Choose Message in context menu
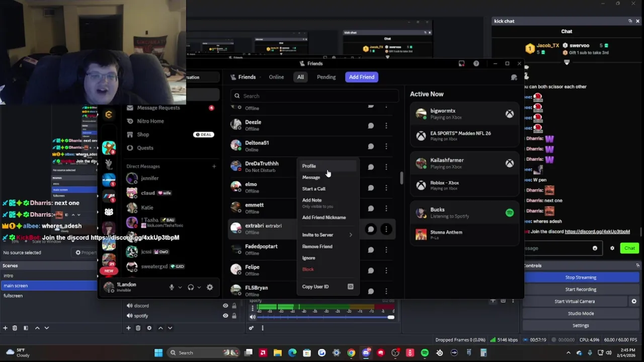The width and height of the screenshot is (644, 362). (327, 177)
